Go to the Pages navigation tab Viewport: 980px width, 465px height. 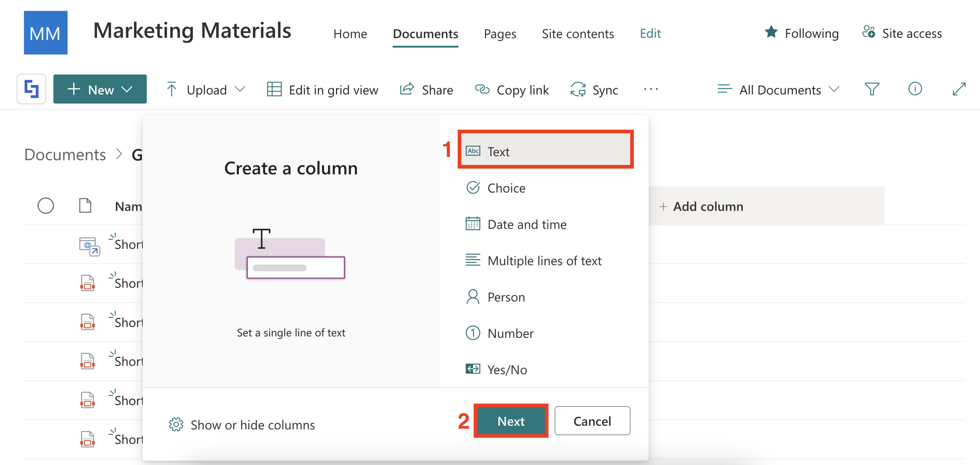point(499,34)
